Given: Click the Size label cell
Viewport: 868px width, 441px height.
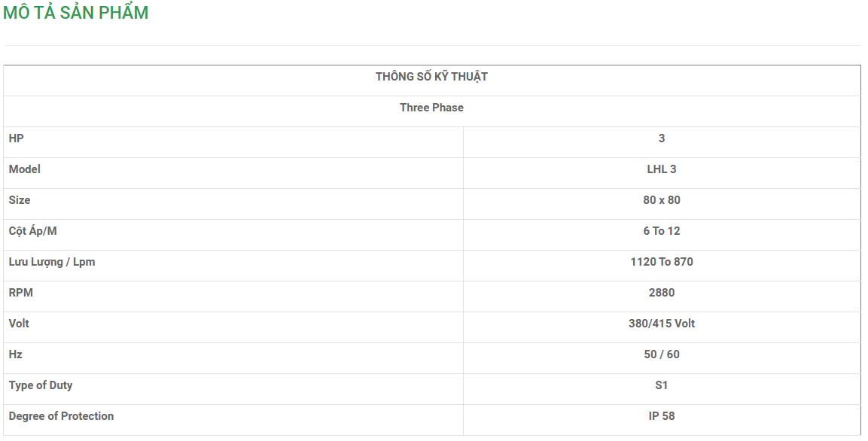Looking at the screenshot, I should pyautogui.click(x=20, y=200).
